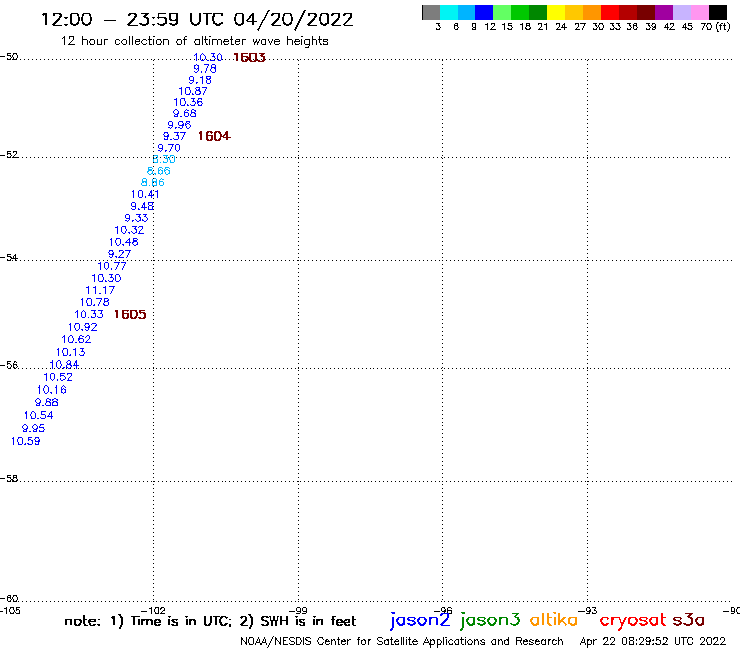The image size is (740, 650).
Task: Click the 10.62 wave height value
Action: click(x=76, y=340)
